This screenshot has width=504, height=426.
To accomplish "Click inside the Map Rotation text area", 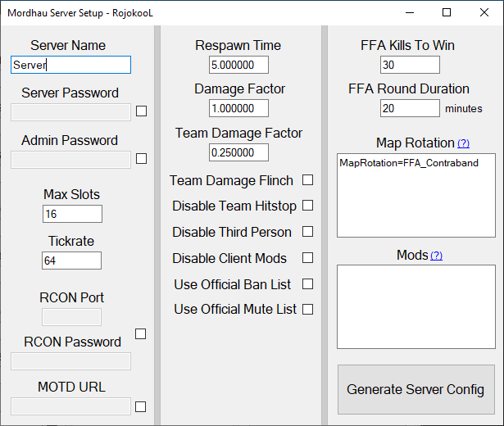I will click(x=416, y=195).
